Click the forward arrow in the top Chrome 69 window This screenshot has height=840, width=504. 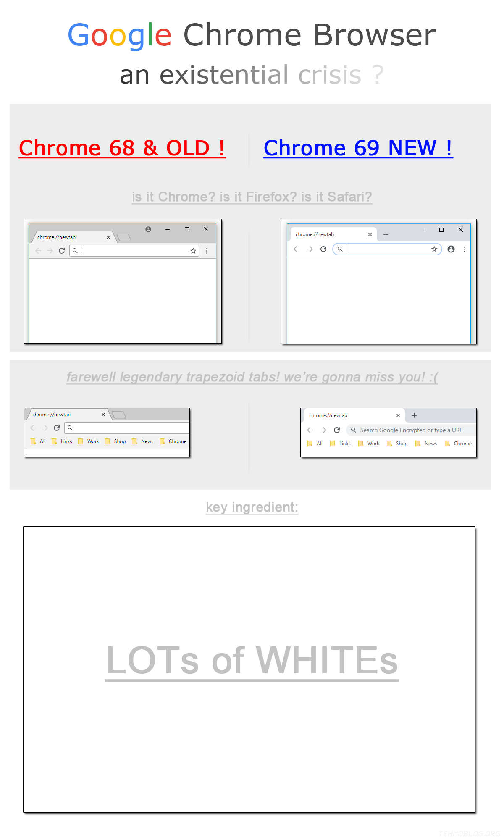coord(310,249)
